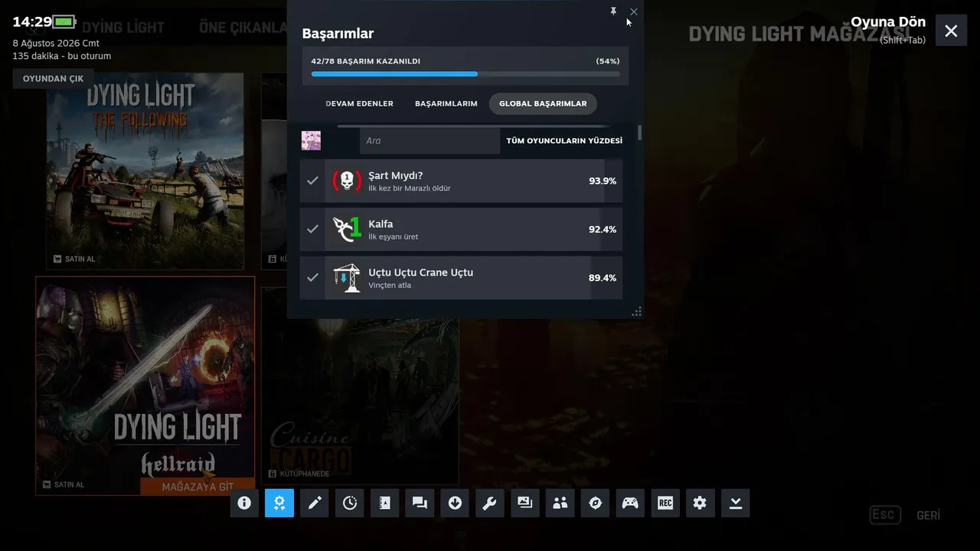
Task: Switch to the Devam Edenler tab
Action: coord(360,103)
